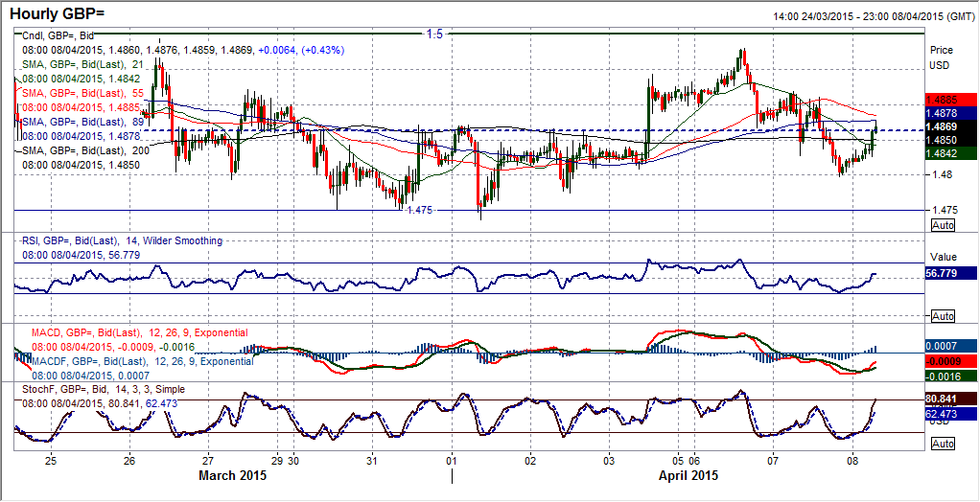This screenshot has height=502, width=980.
Task: Click the 31 date label on time axis
Action: click(372, 461)
